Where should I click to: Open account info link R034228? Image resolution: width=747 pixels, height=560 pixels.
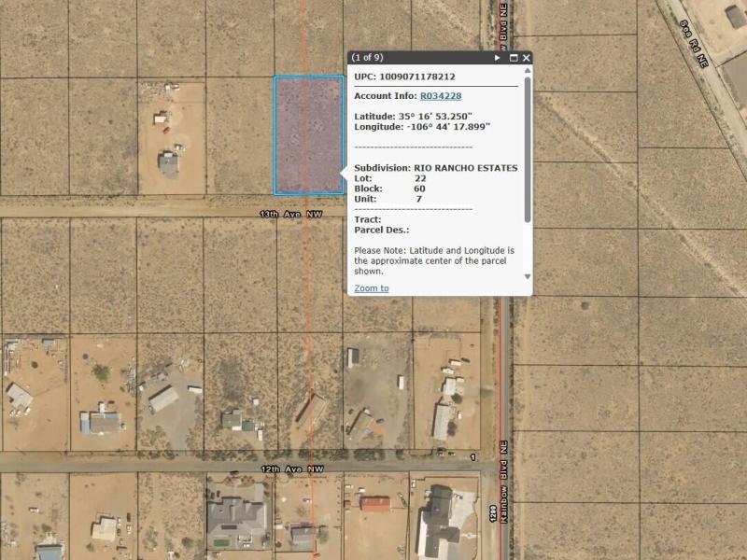[x=440, y=96]
